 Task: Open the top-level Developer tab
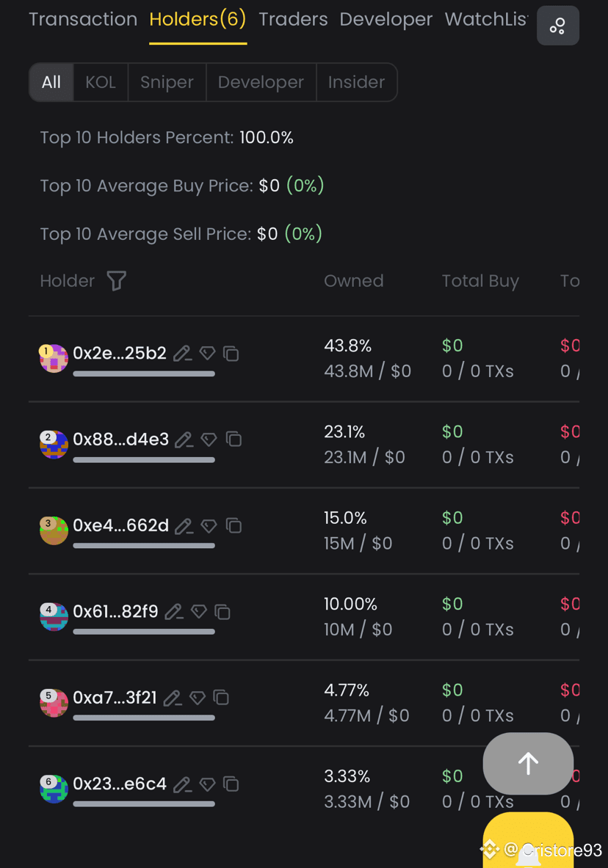(x=386, y=19)
